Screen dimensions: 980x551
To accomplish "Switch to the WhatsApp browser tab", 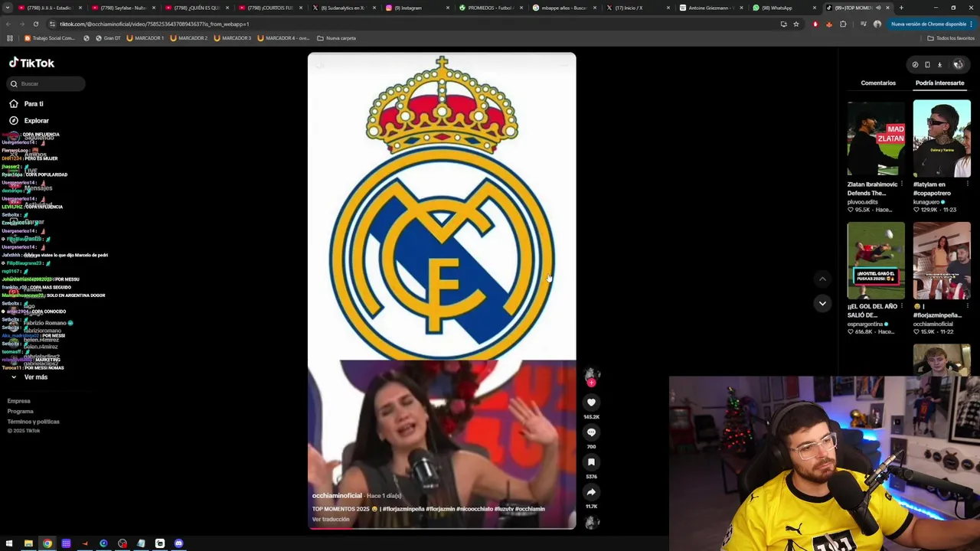I will click(x=784, y=8).
